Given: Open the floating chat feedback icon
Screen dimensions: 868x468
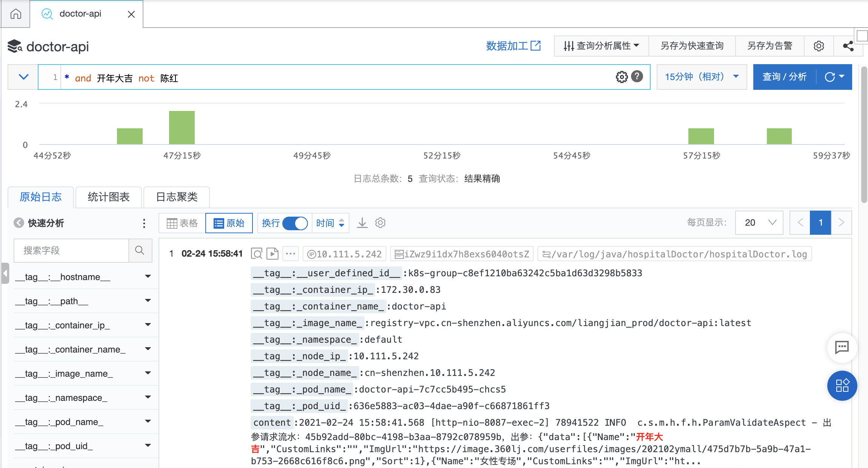Looking at the screenshot, I should pyautogui.click(x=842, y=347).
